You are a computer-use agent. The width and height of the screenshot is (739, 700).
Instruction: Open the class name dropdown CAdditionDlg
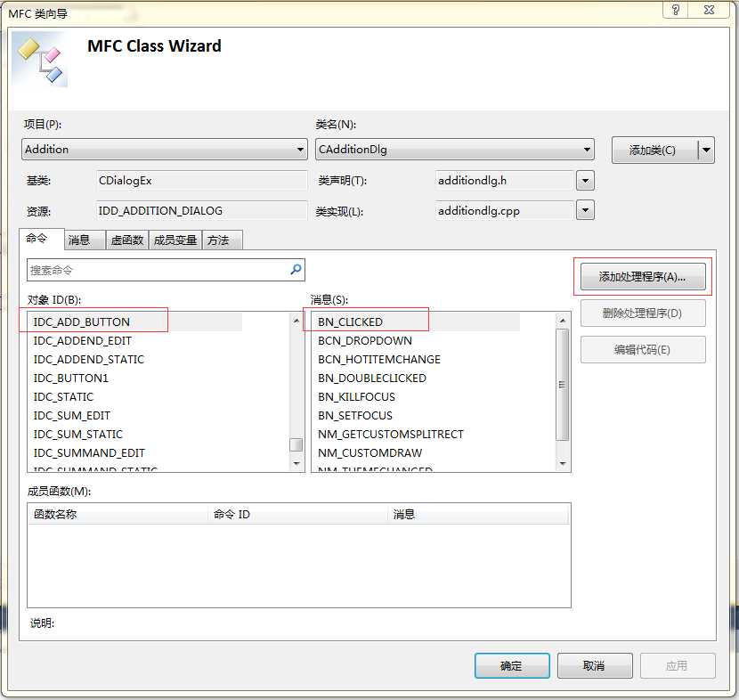pos(454,150)
